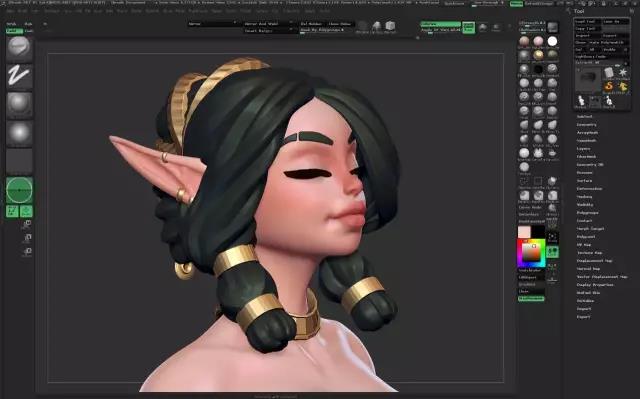This screenshot has width=640, height=399.
Task: Select the yellow brush tool thumbnail beside SimpleBrush
Action: (x=622, y=86)
